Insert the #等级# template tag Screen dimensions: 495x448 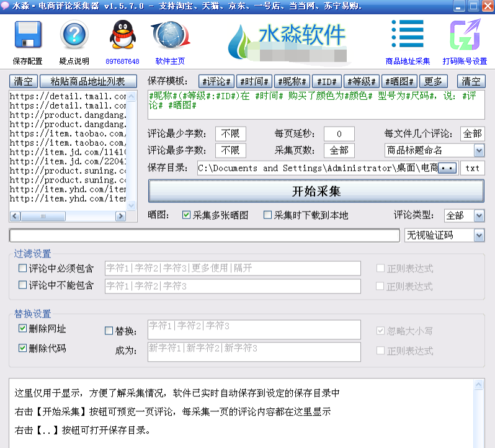coord(362,81)
